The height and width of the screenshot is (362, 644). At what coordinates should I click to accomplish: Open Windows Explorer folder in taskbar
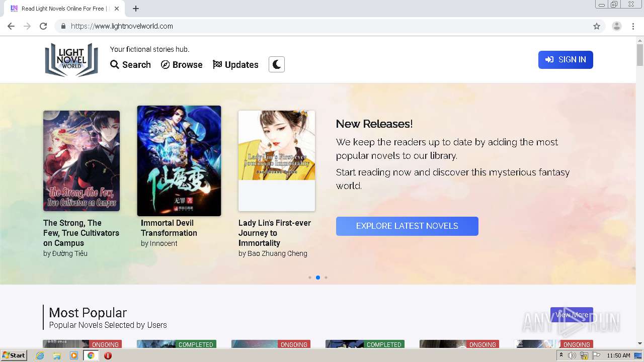(57, 355)
